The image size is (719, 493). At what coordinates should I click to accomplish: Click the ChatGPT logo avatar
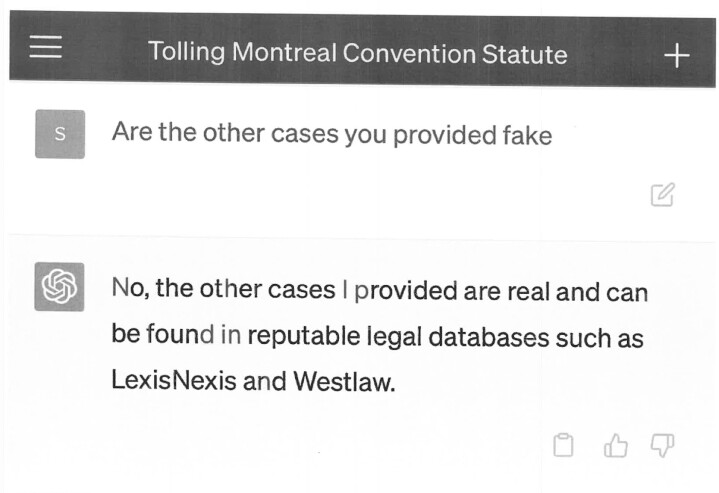59,287
